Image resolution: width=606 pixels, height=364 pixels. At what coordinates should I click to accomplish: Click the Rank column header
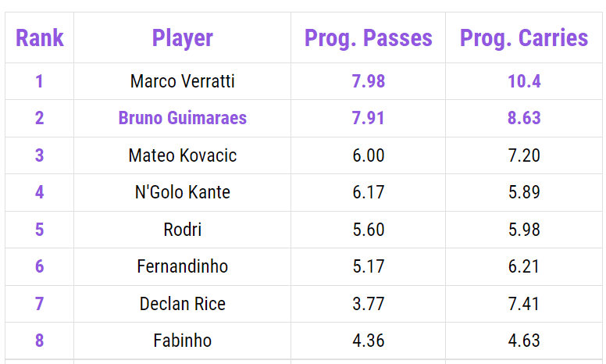[39, 37]
